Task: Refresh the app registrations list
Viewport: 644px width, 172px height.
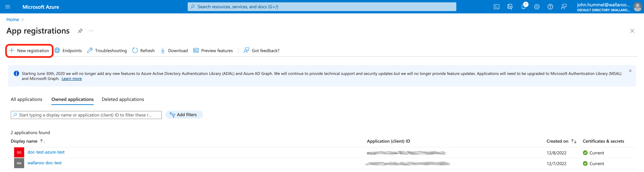Action: [x=143, y=50]
